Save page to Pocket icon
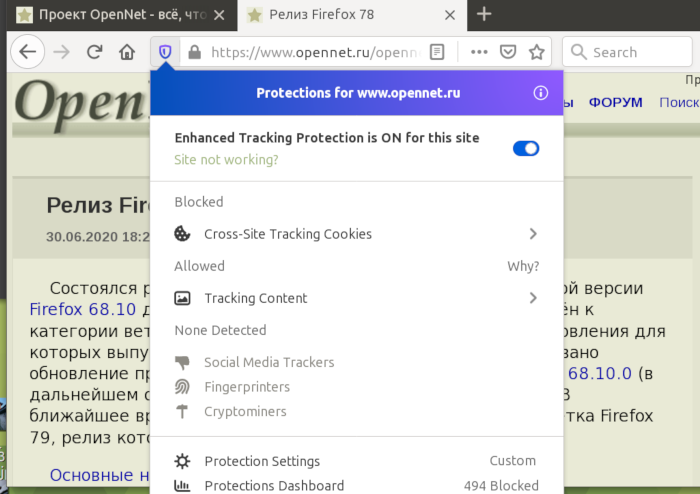The image size is (700, 494). tap(508, 52)
